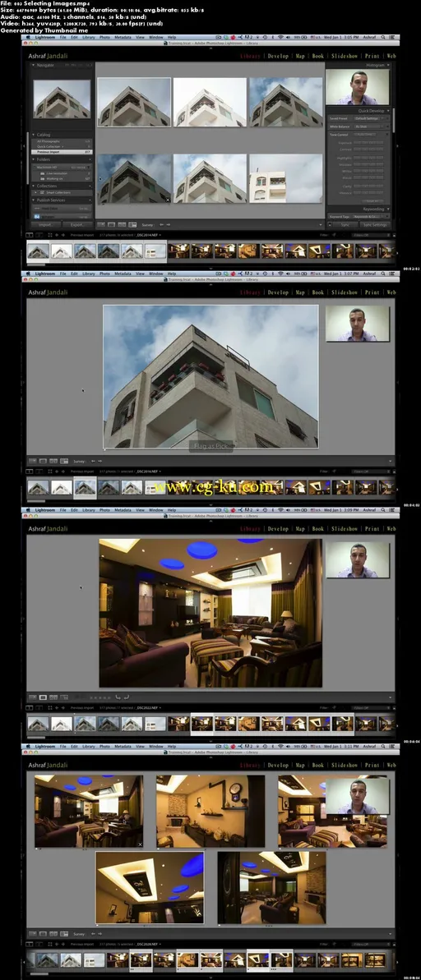Open Filters Off dropdown in 3:05 PM filmstrip
The image size is (421, 980).
coord(370,235)
